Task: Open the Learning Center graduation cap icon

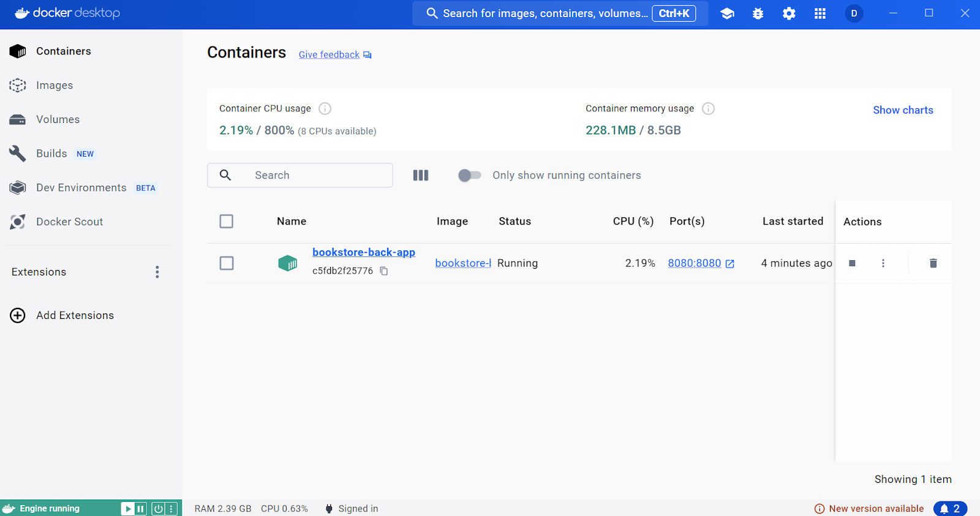Action: (x=727, y=13)
